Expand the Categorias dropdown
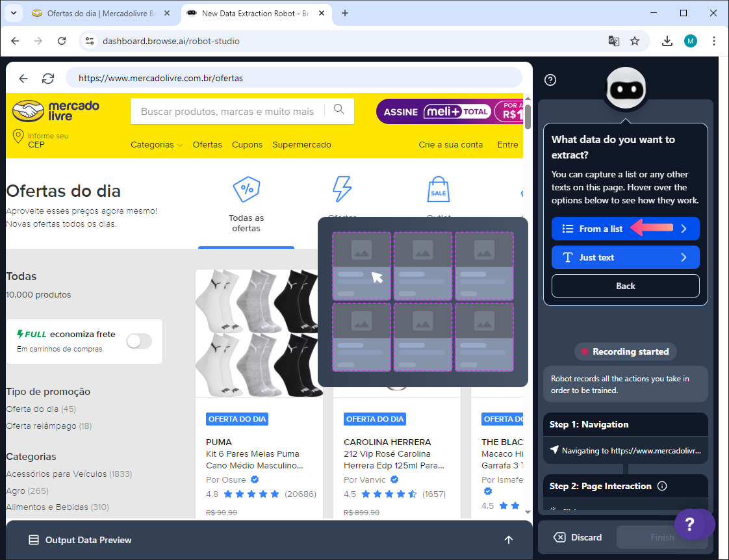729x560 pixels. 156,144
